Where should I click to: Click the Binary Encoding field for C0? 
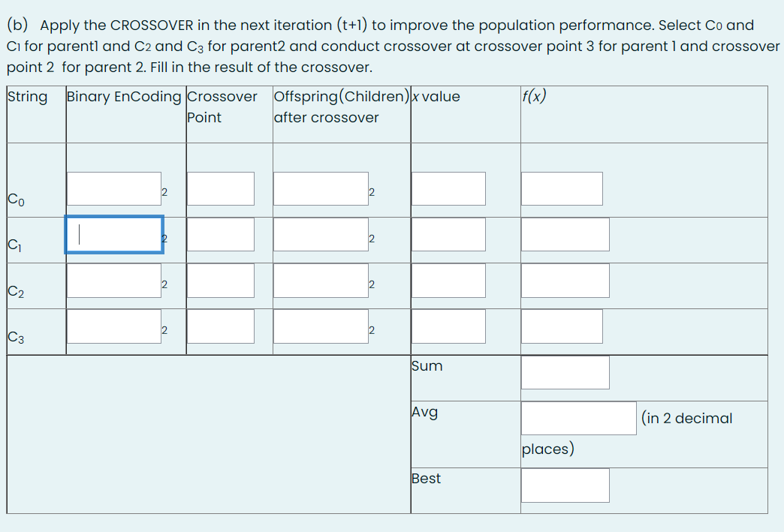pos(113,188)
